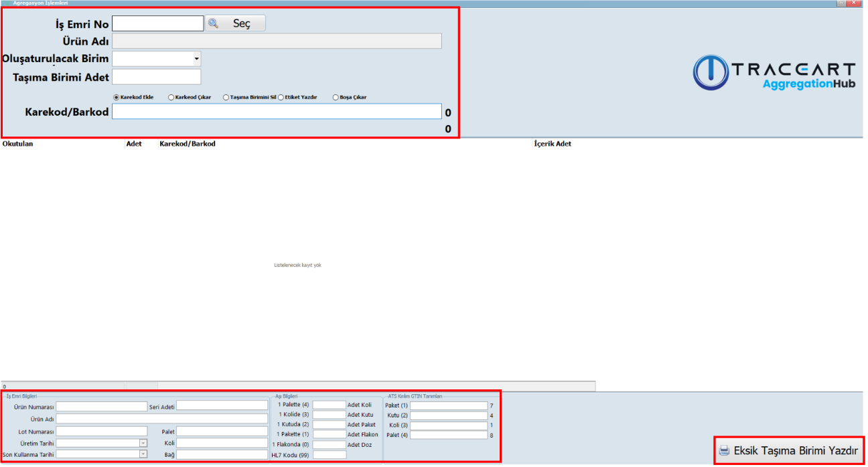Image resolution: width=868 pixels, height=467 pixels.
Task: Select the Karkeod Çıkar radio option
Action: (171, 97)
